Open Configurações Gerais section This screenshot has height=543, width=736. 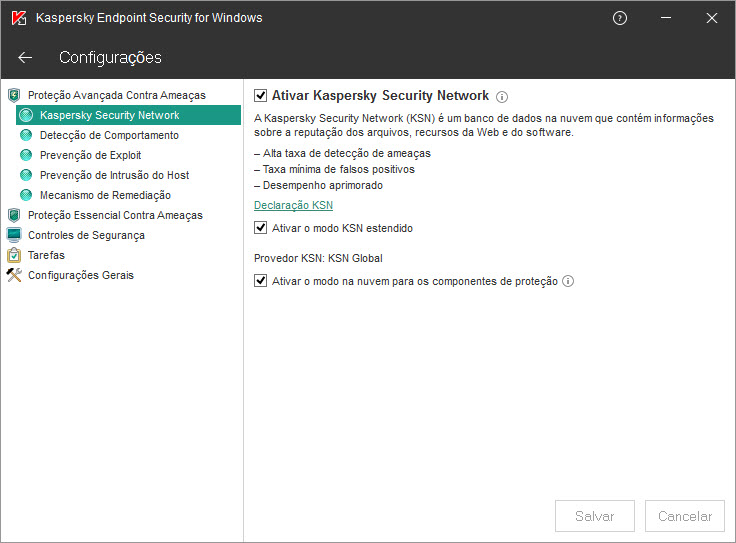click(81, 275)
